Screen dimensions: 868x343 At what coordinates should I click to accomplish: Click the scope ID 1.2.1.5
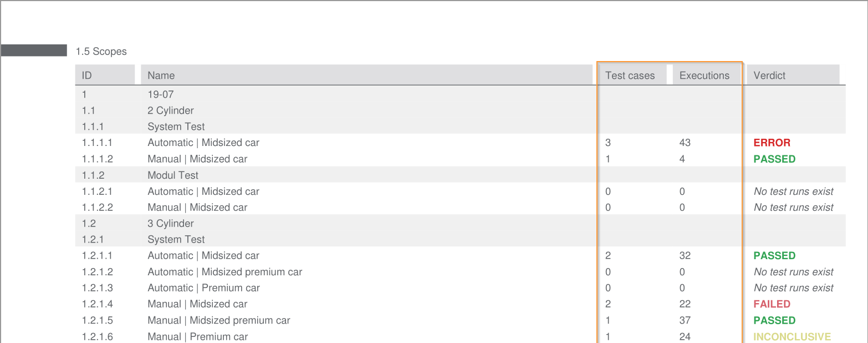coord(98,321)
